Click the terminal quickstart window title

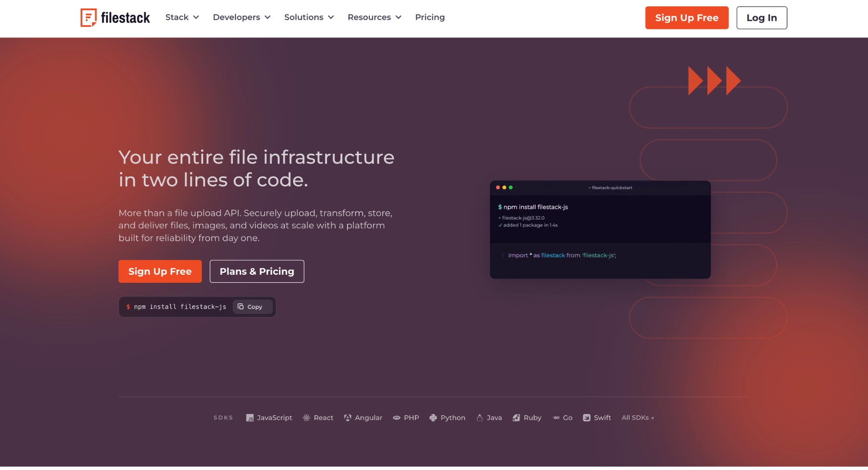click(x=610, y=188)
